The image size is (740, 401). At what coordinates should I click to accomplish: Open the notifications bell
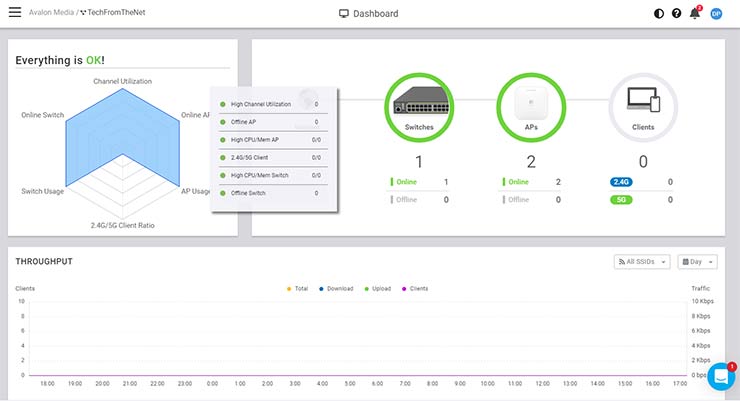(x=695, y=14)
